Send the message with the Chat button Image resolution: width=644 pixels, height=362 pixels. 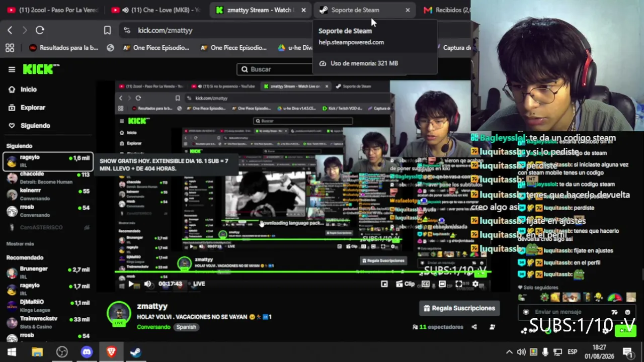pyautogui.click(x=625, y=330)
